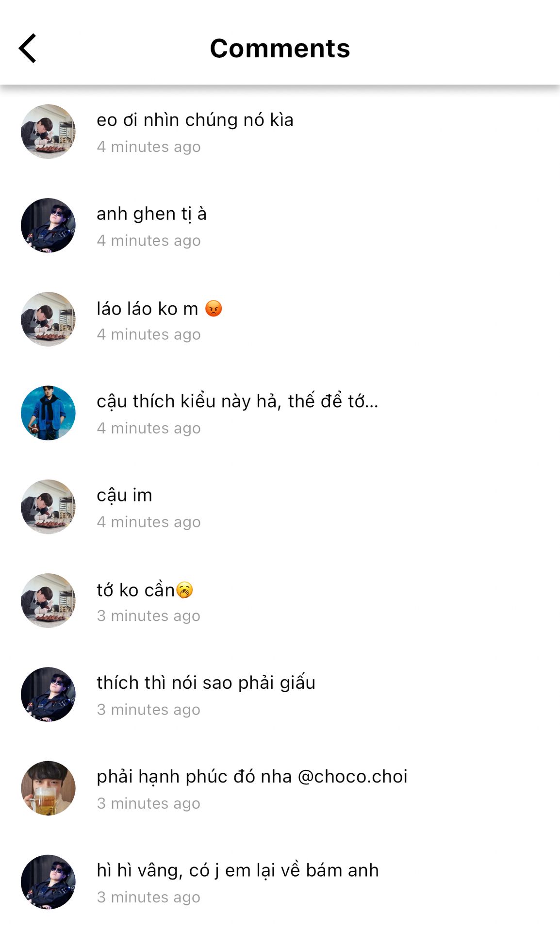Viewport: 560px width, 932px height.
Task: Tap "3 minutes ago" under the @choco.choi comment
Action: (148, 803)
